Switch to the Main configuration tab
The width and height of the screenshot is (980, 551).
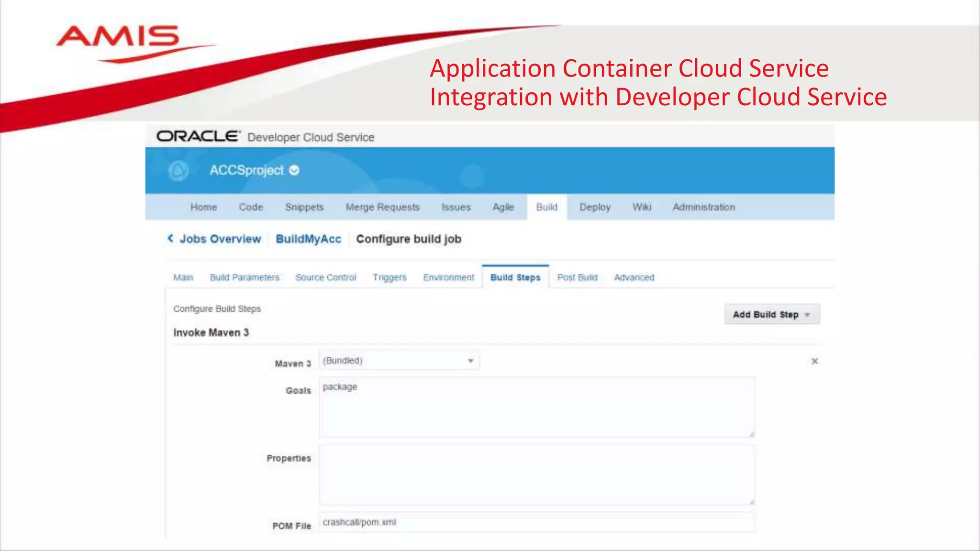[183, 277]
